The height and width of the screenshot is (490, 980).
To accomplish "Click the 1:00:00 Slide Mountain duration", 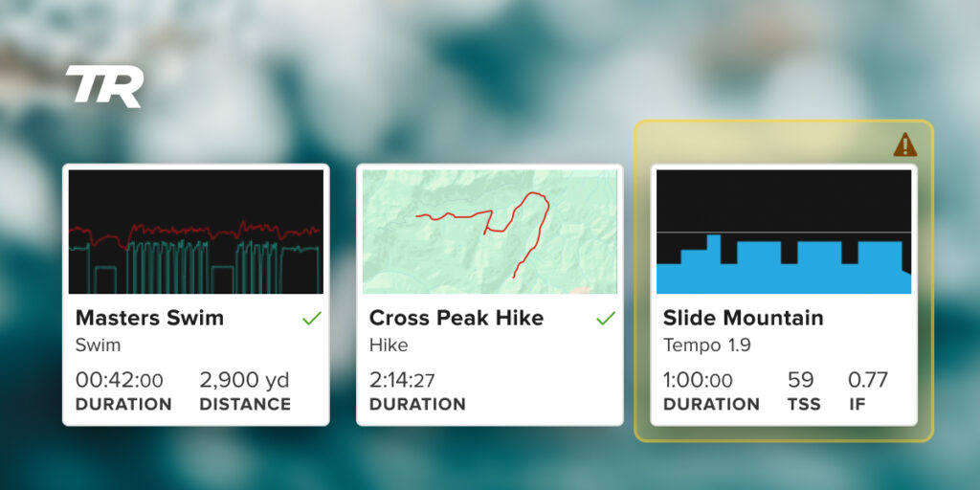I will point(699,380).
